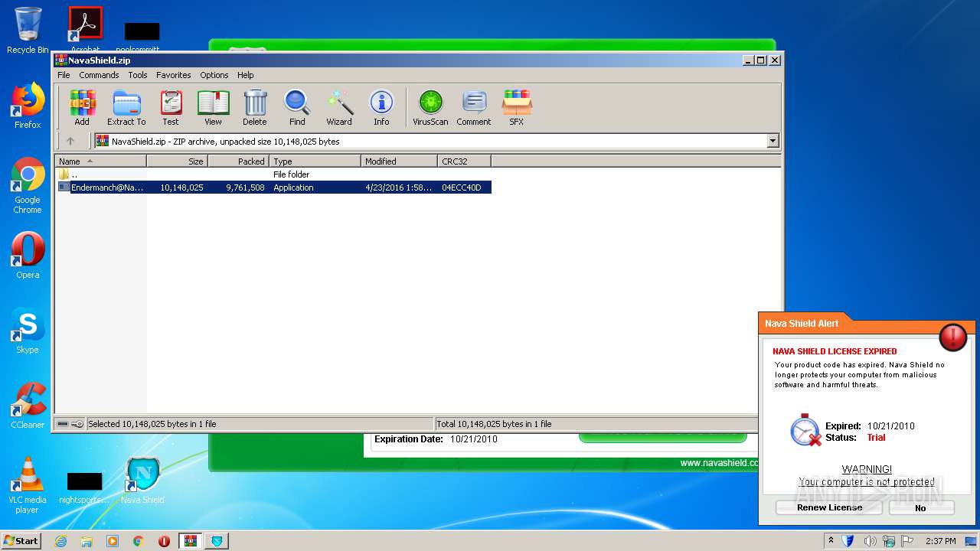
Task: Click the Renew License button
Action: click(829, 507)
